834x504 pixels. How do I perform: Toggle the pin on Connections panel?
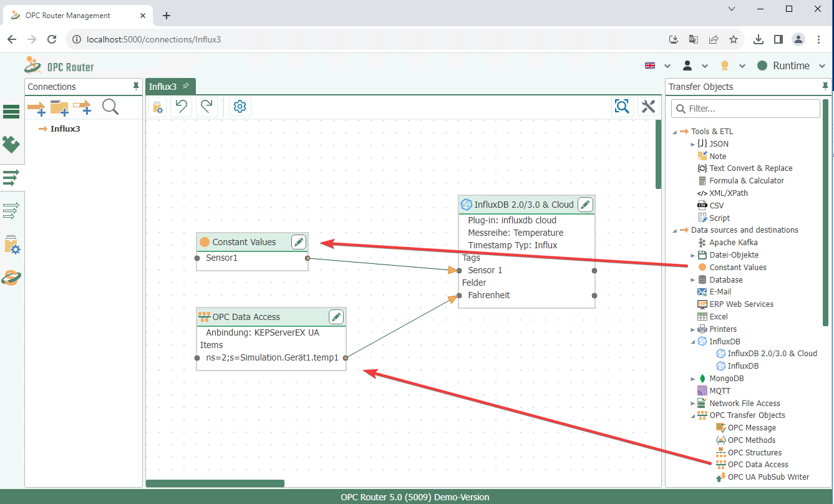[136, 87]
